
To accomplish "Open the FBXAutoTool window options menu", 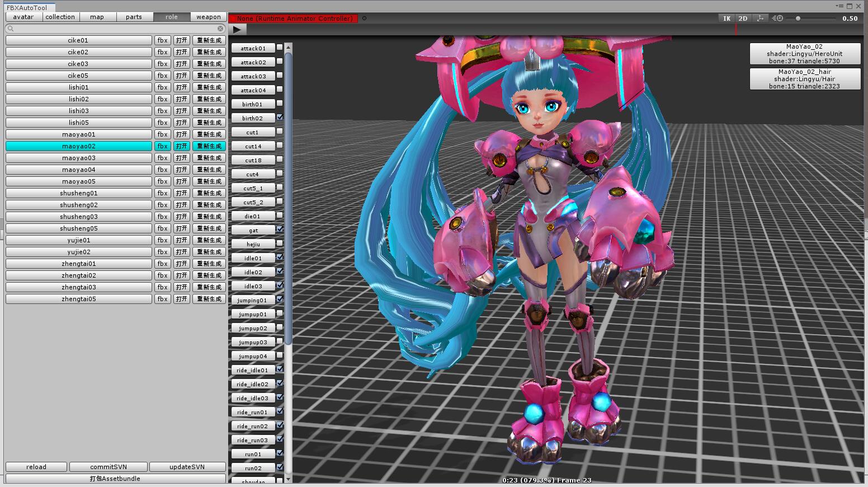I will tap(839, 6).
